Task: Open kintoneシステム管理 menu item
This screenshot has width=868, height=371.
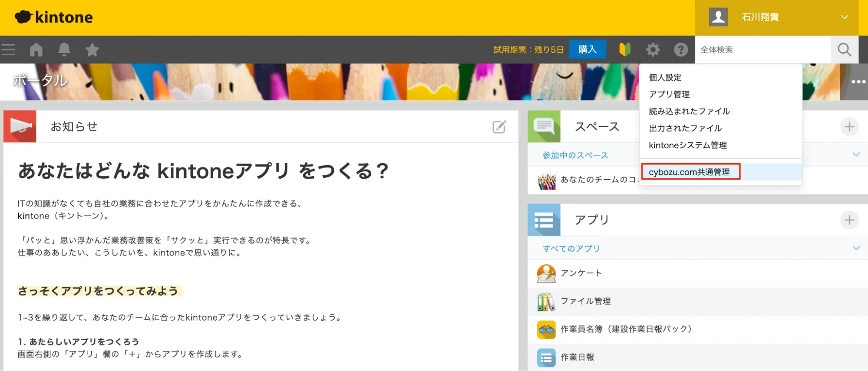Action: pyautogui.click(x=688, y=145)
